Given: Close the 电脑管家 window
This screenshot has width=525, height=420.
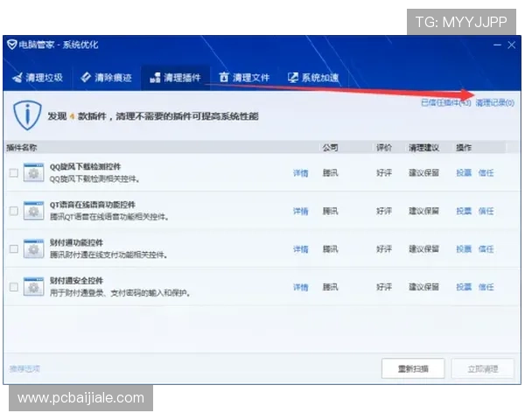Looking at the screenshot, I should 511,45.
